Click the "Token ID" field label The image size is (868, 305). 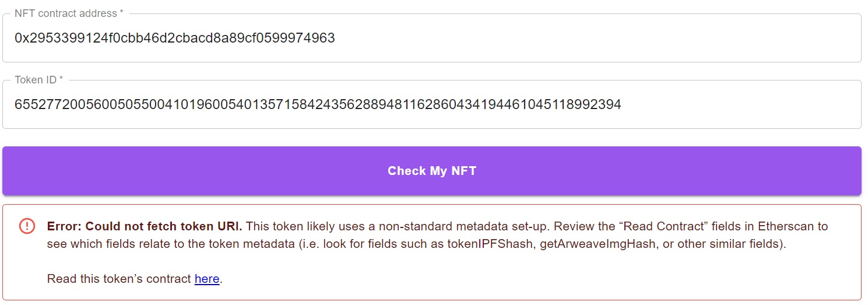[x=38, y=80]
